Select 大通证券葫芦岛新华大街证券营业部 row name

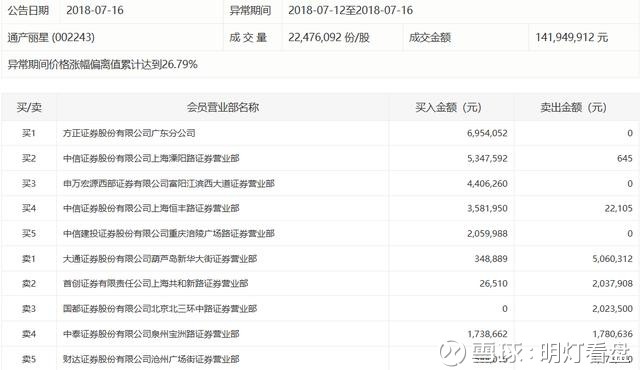pyautogui.click(x=160, y=259)
